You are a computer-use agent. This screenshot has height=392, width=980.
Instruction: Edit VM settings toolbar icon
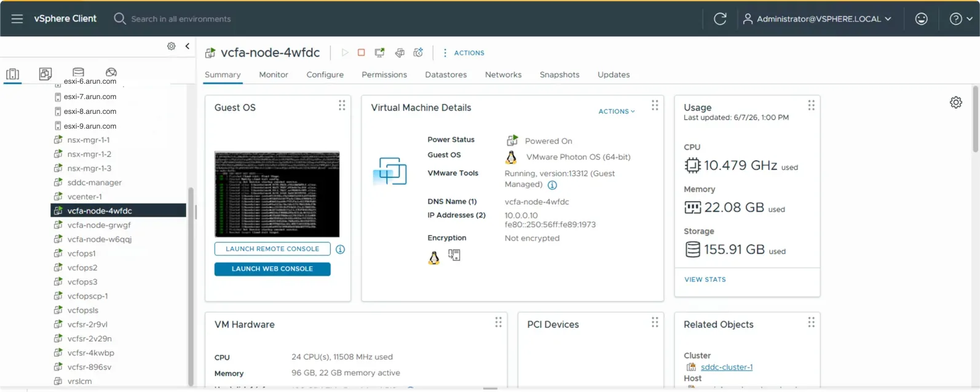400,53
